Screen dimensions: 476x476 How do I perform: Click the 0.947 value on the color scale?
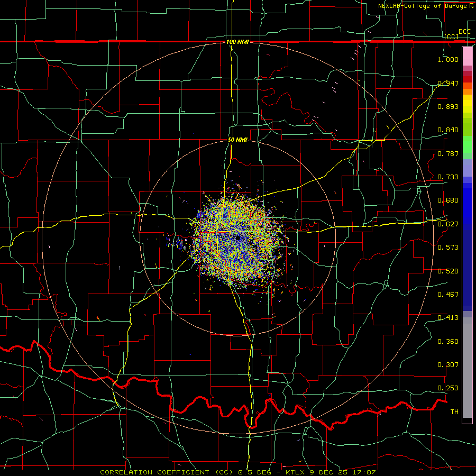448,83
